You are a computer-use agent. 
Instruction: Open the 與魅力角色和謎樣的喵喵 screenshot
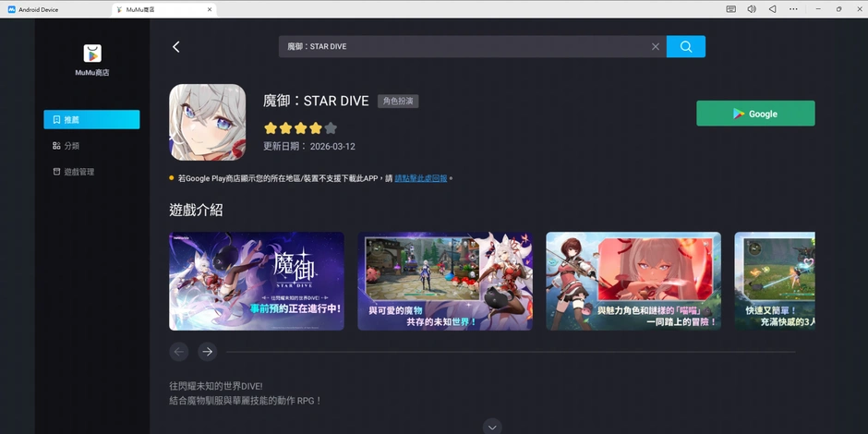pyautogui.click(x=633, y=282)
